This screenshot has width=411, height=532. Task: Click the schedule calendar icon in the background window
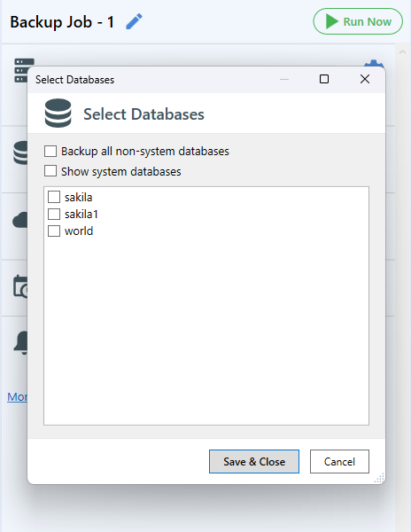[20, 286]
